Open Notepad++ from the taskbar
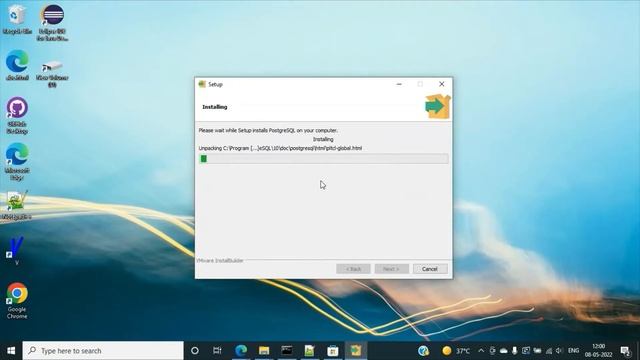 pos(309,351)
